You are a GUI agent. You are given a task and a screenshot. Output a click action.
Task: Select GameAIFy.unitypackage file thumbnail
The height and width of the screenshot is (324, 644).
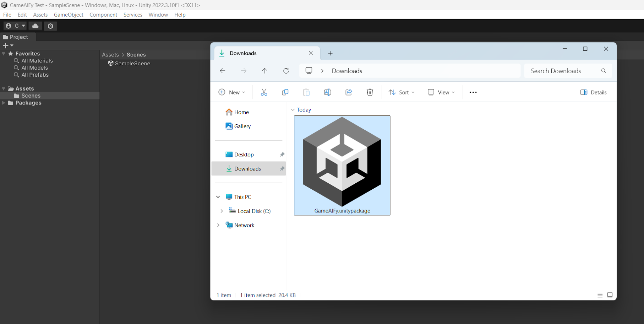point(342,166)
